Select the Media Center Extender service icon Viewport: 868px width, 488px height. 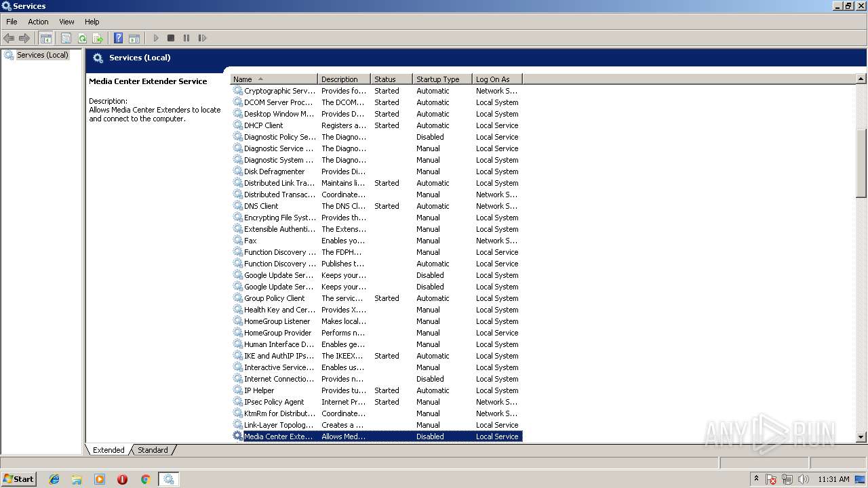pos(238,436)
